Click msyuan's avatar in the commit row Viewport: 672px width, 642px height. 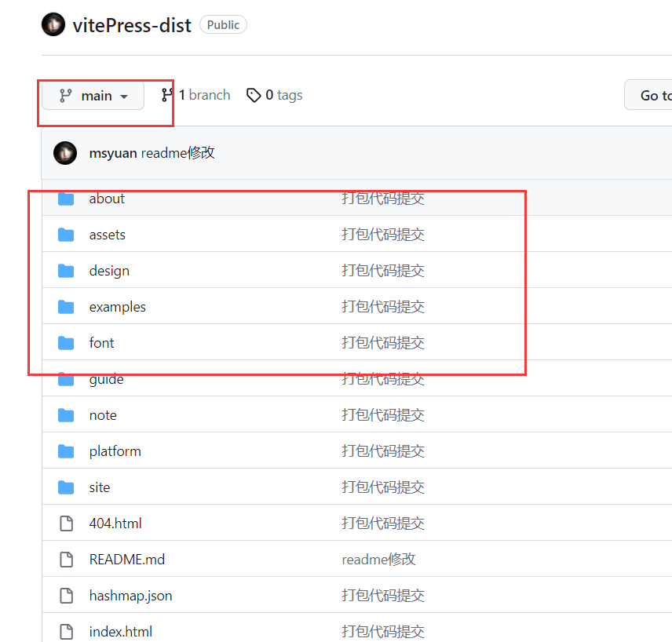point(65,153)
